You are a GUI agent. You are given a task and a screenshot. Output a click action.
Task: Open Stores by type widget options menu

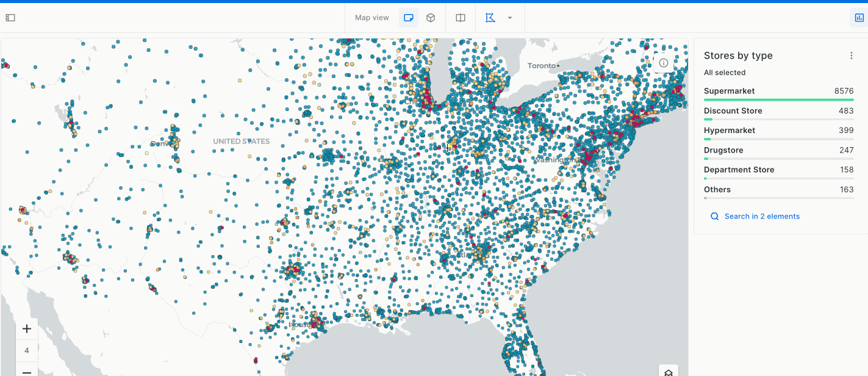pos(852,56)
